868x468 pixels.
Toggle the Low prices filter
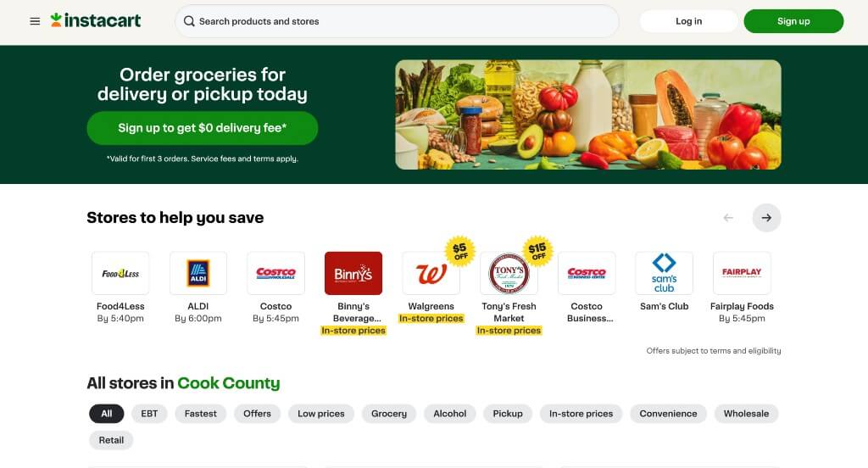pos(321,414)
